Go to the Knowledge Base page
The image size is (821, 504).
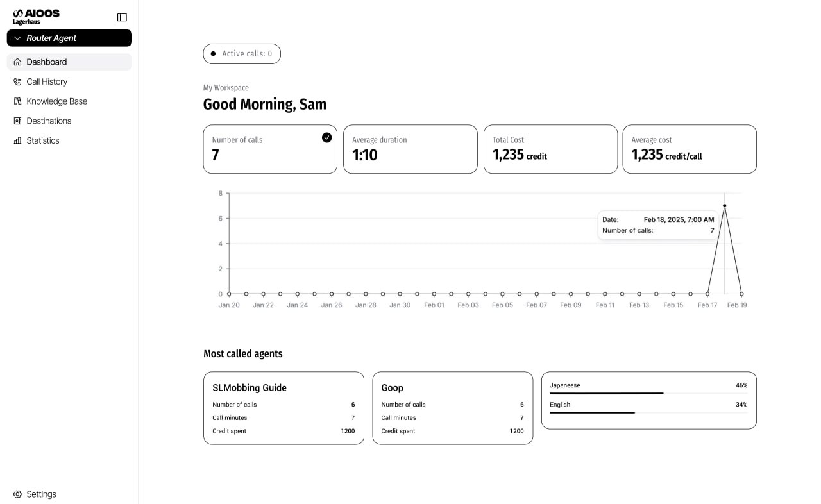pos(56,101)
